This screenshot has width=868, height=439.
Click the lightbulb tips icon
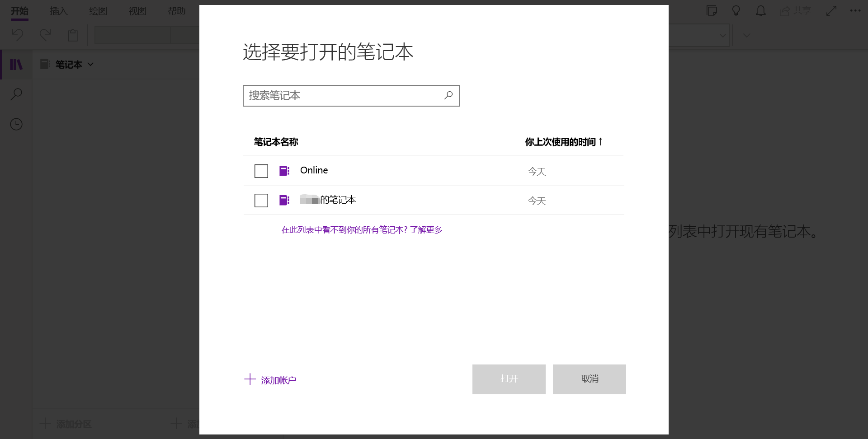(736, 11)
